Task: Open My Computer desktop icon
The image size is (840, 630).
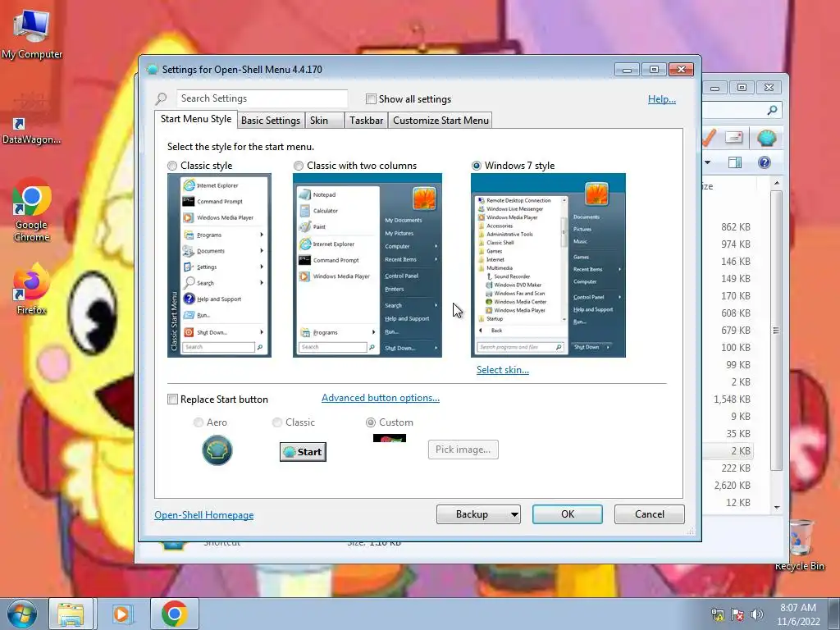Action: pyautogui.click(x=32, y=34)
